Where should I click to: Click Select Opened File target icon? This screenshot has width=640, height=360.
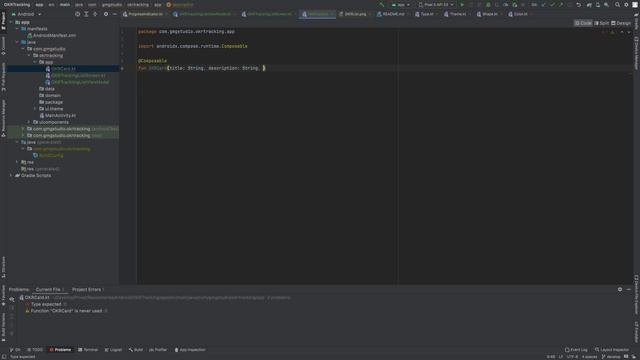(77, 14)
